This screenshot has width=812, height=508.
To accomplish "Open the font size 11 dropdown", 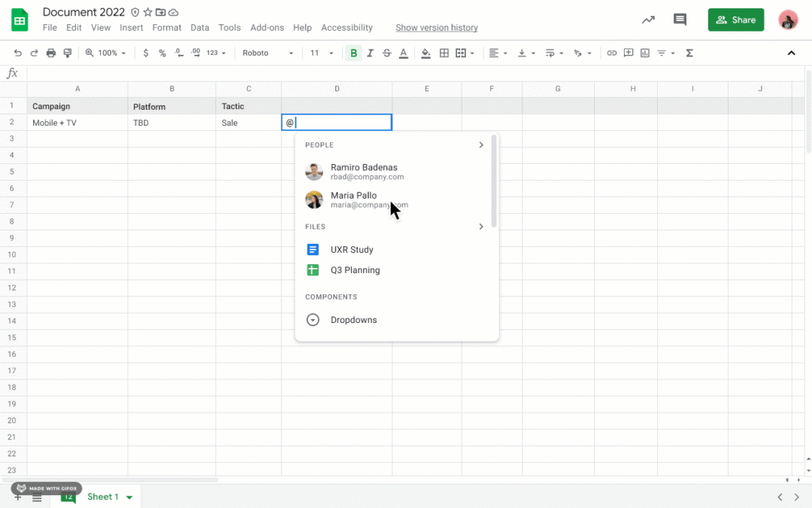I will [x=322, y=53].
